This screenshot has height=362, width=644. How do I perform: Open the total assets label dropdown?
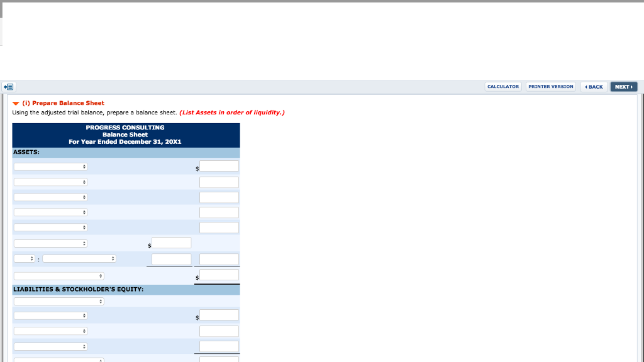[58, 276]
